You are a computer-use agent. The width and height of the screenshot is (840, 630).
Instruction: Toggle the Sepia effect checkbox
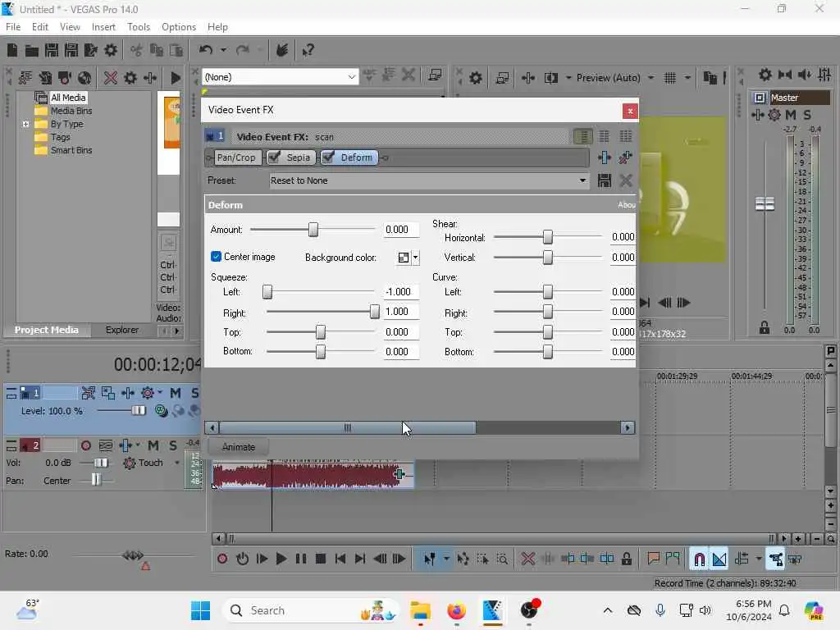pyautogui.click(x=274, y=157)
